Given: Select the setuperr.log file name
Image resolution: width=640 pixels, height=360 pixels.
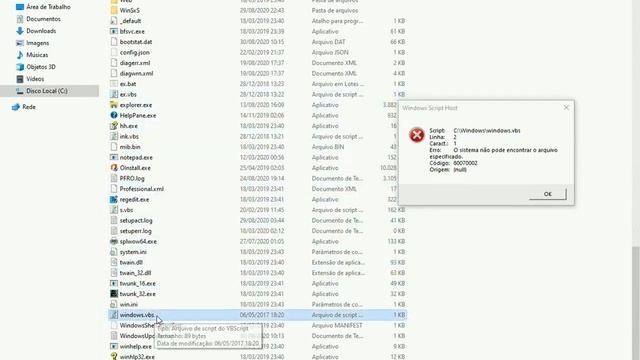Looking at the screenshot, I should (x=136, y=231).
